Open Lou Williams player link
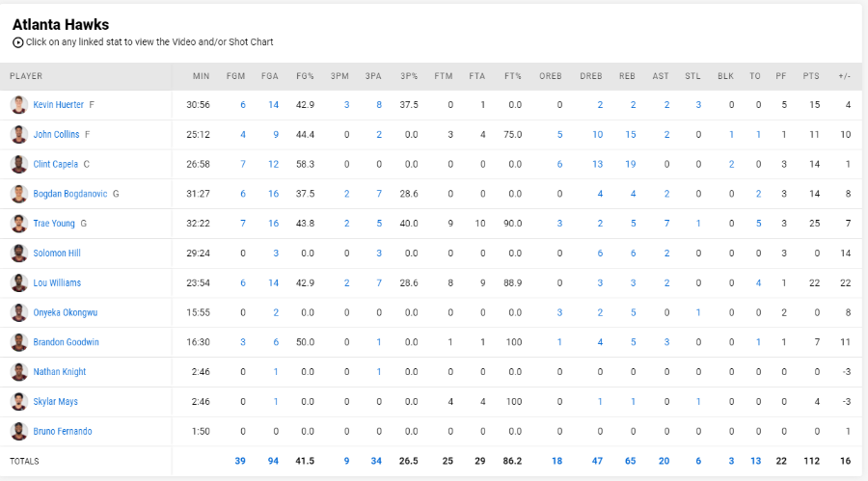The height and width of the screenshot is (481, 868). (57, 282)
